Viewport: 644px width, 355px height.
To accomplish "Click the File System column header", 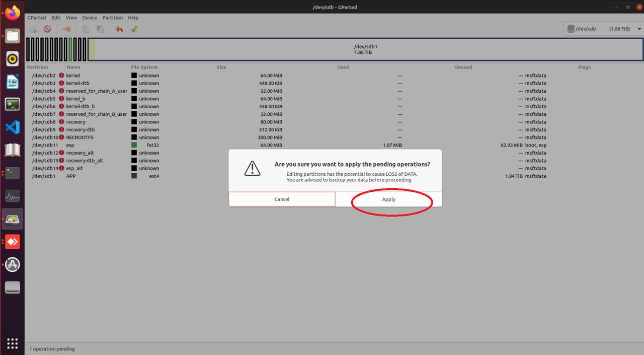I will click(x=144, y=67).
